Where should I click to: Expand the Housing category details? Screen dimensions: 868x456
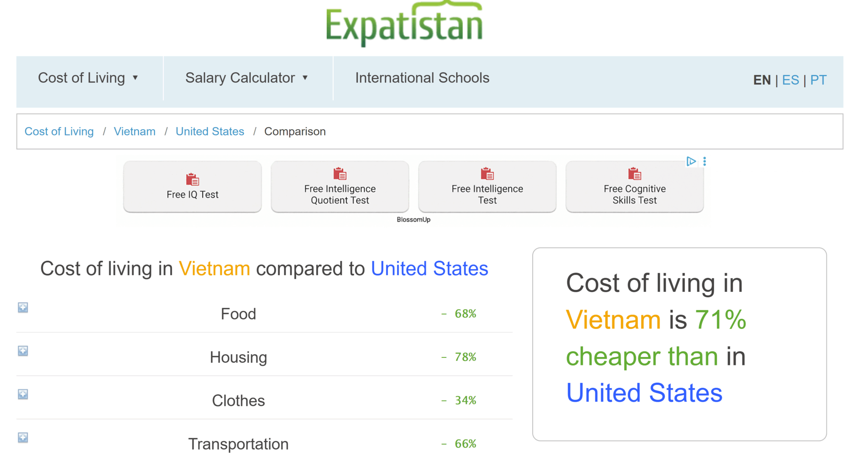click(23, 351)
